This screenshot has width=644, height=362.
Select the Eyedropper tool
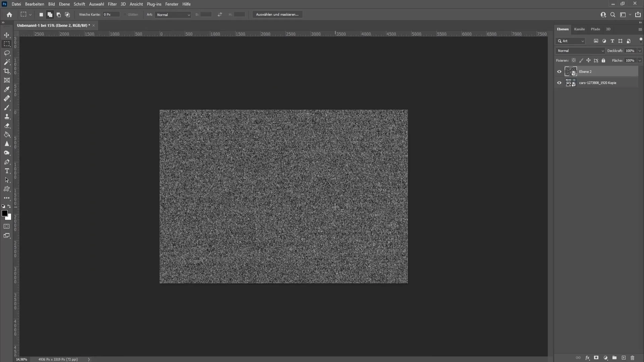coord(7,89)
